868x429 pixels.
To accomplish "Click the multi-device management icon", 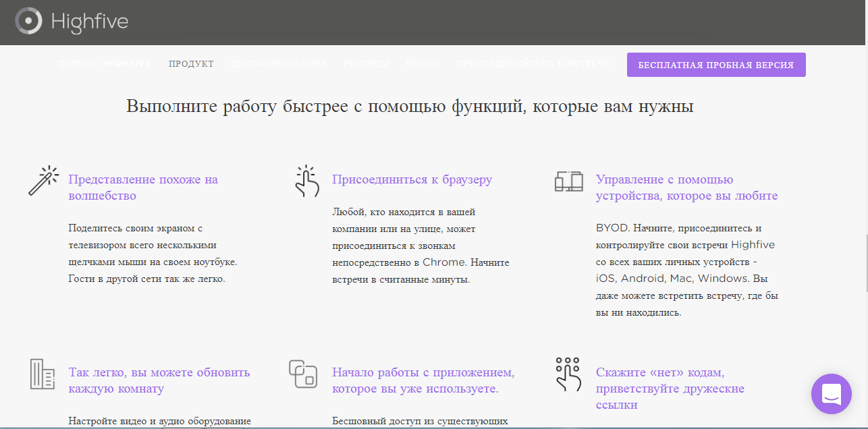I will coord(570,181).
